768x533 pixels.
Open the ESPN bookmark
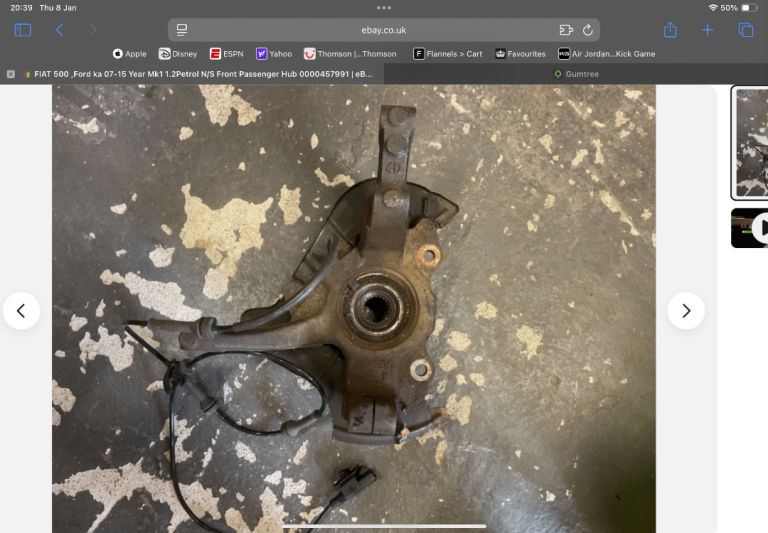click(226, 54)
